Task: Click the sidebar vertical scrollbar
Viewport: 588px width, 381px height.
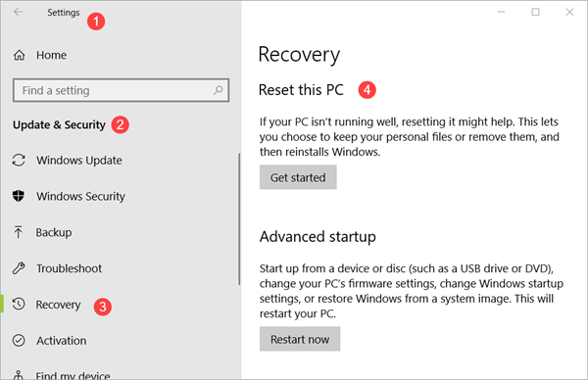Action: [x=239, y=219]
